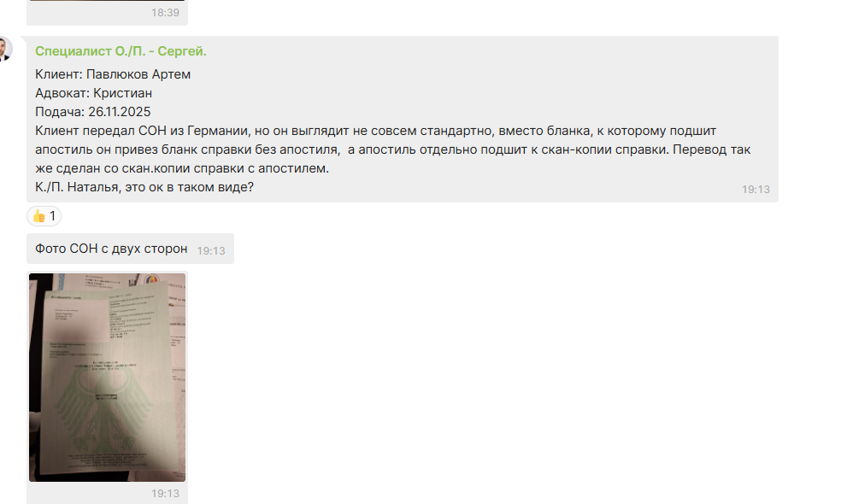The width and height of the screenshot is (847, 504).
Task: Click the line Адвокат: Кристиан
Action: 93,93
